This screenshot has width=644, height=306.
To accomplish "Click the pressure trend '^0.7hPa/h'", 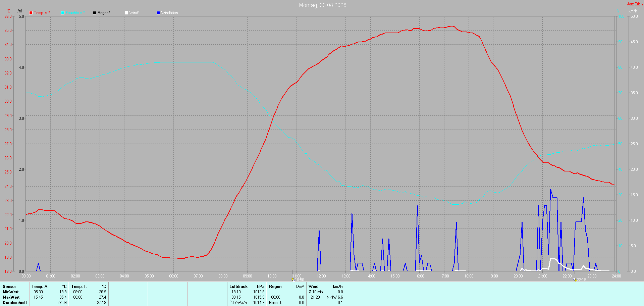I will tap(238, 303).
